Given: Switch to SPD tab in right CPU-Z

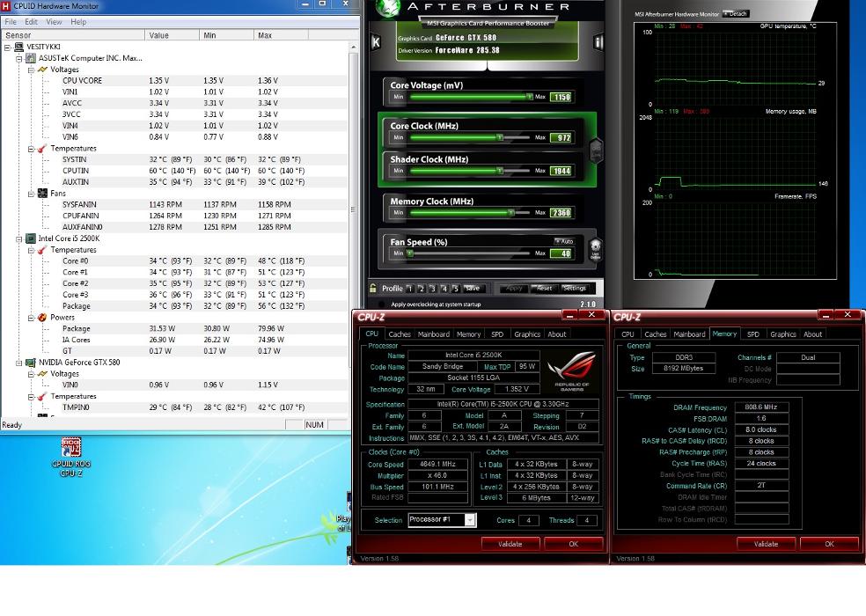Looking at the screenshot, I should coord(752,334).
